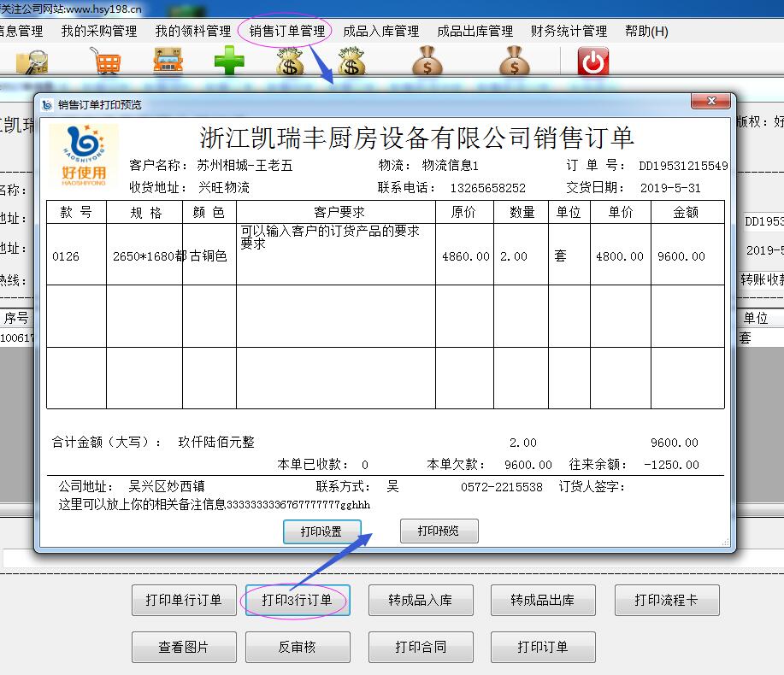Close the 销售订单打印预览 dialog

click(x=711, y=102)
